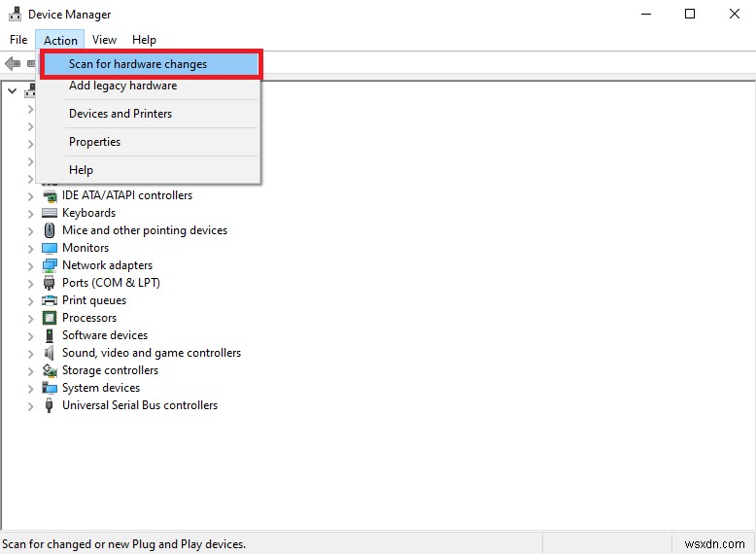Select the Network adapters label
Image resolution: width=756 pixels, height=554 pixels.
(x=107, y=265)
